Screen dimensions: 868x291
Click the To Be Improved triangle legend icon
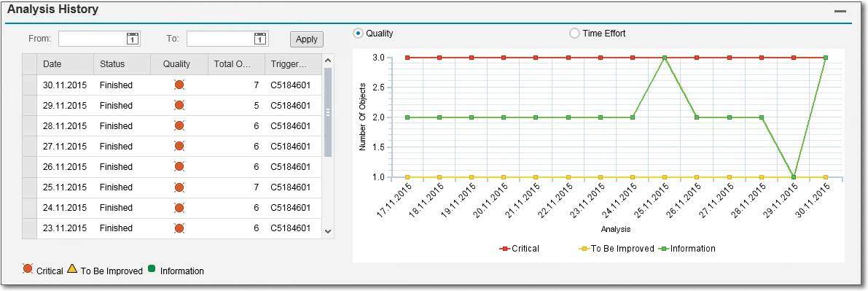[72, 269]
